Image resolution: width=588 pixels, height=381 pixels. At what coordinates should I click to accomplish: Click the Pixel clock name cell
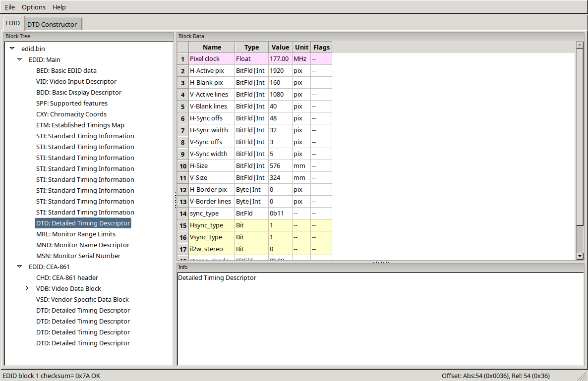tap(212, 59)
